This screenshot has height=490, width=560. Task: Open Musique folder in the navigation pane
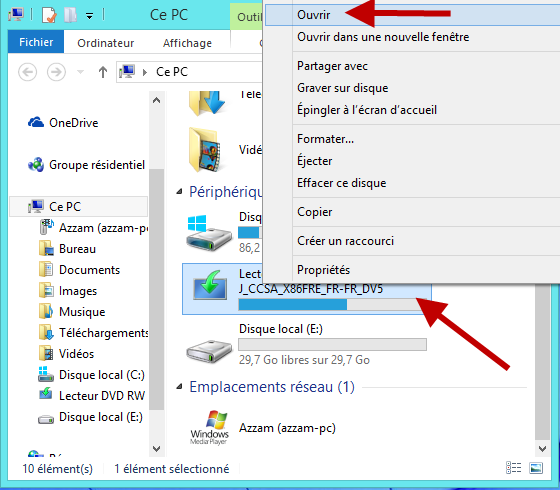click(x=72, y=312)
